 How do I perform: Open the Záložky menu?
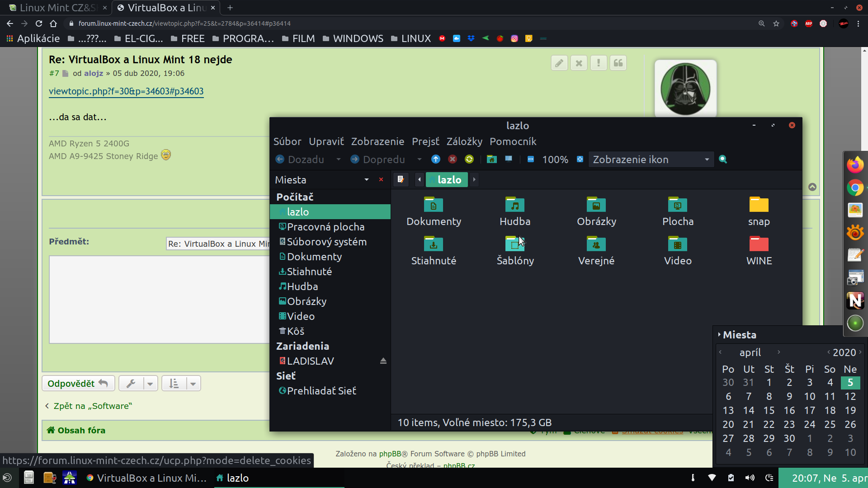coord(464,141)
